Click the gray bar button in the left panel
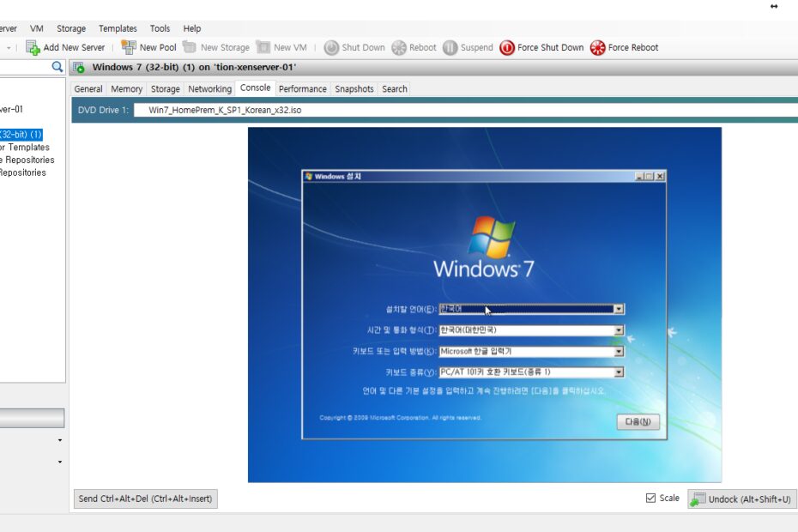This screenshot has height=532, width=798. 32,419
